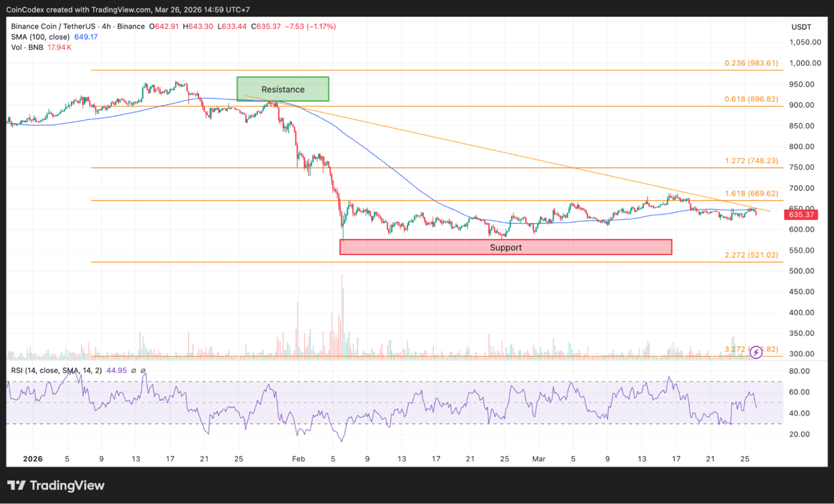Open the Binance exchange selector in the legend

point(131,27)
